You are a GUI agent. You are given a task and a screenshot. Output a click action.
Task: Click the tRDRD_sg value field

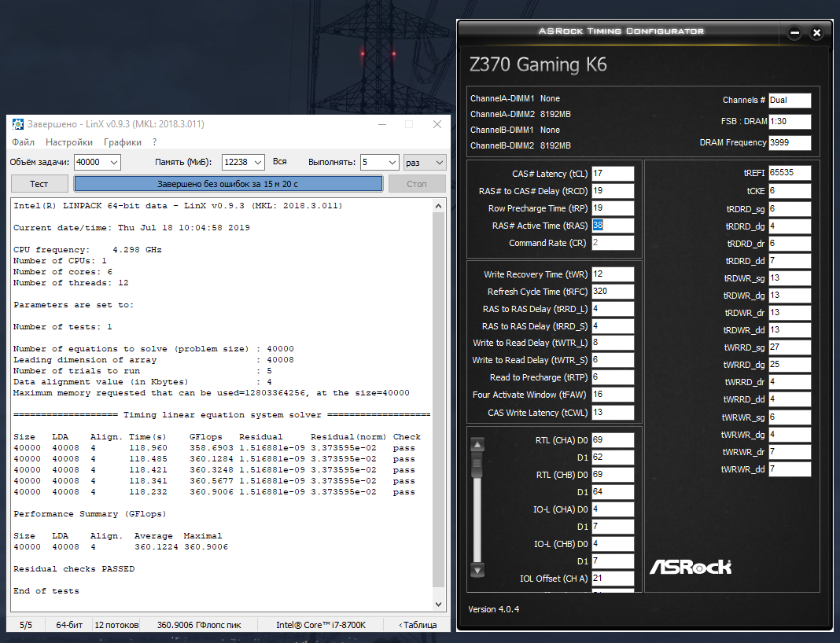pos(790,209)
